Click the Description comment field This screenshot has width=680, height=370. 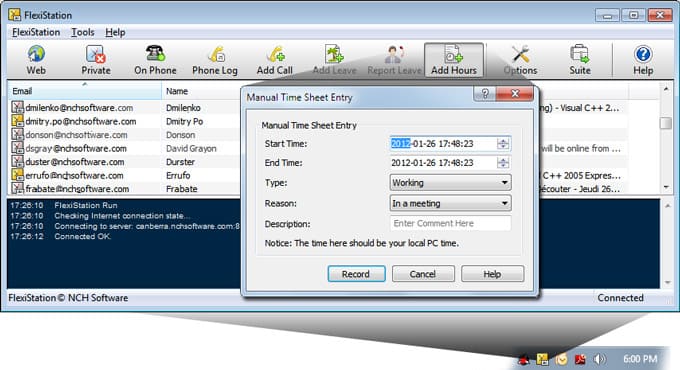pyautogui.click(x=450, y=223)
